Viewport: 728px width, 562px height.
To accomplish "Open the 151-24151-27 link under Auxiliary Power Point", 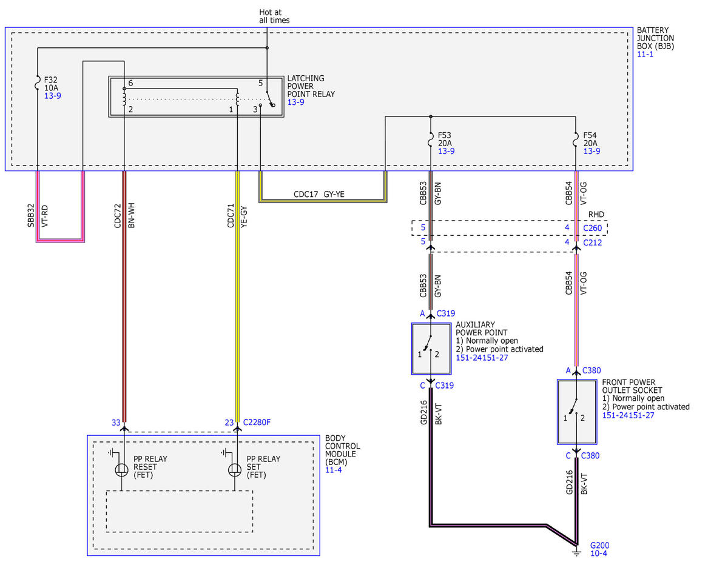I will pyautogui.click(x=482, y=358).
